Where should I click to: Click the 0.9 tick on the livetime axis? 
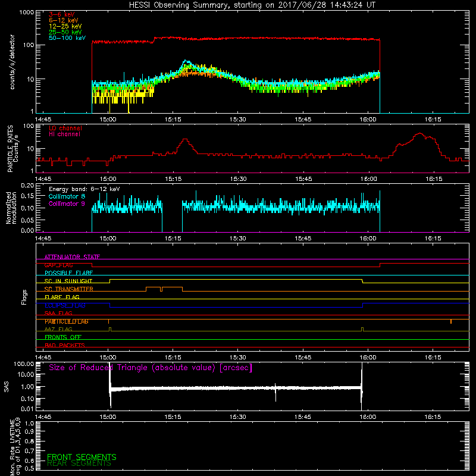point(29,432)
